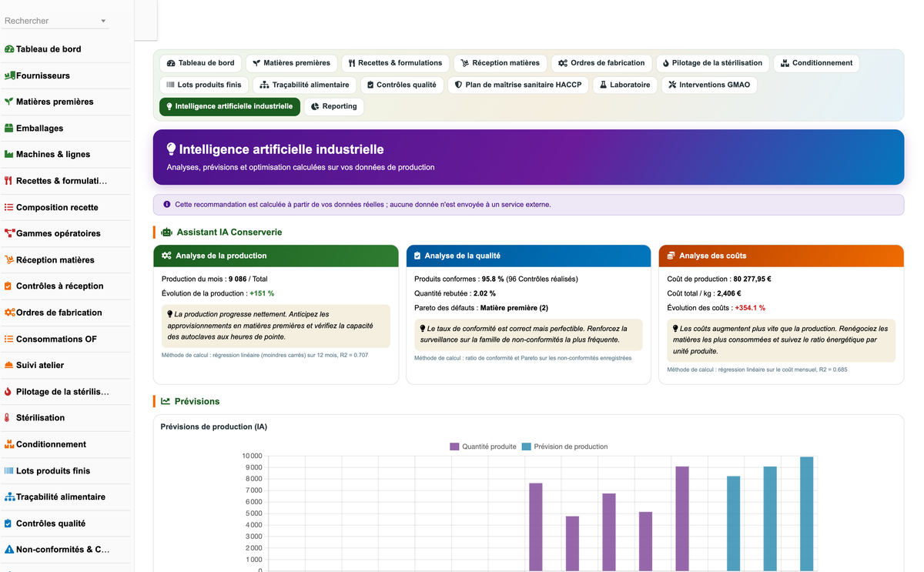Click the Conditionnement boxes icon in sidebar
Image resolution: width=924 pixels, height=572 pixels.
[9, 444]
